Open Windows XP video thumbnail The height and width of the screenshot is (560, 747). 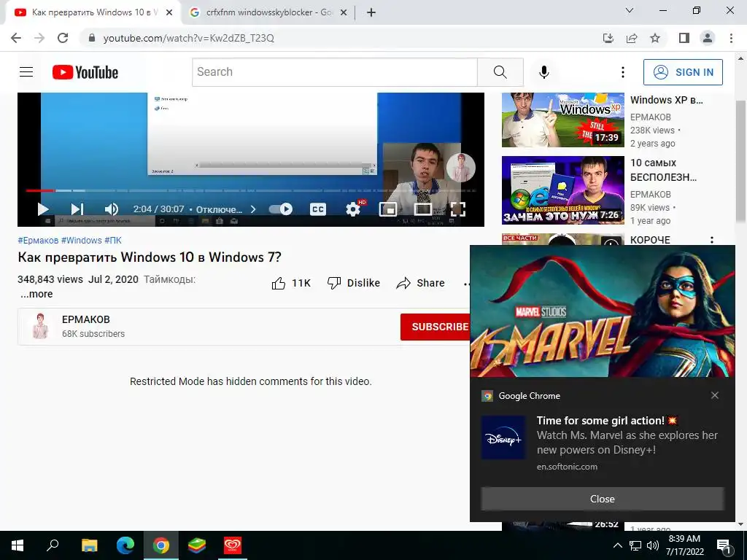(x=562, y=120)
